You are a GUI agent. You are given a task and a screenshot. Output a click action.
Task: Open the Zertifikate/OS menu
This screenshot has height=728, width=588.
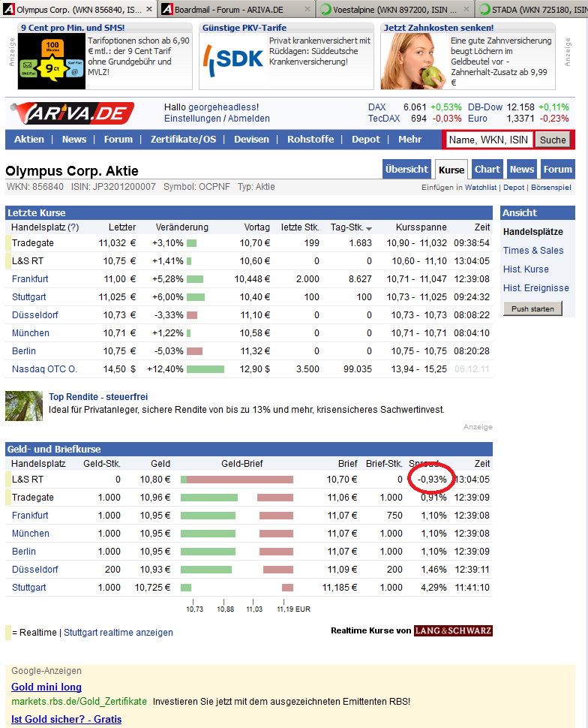pyautogui.click(x=183, y=140)
